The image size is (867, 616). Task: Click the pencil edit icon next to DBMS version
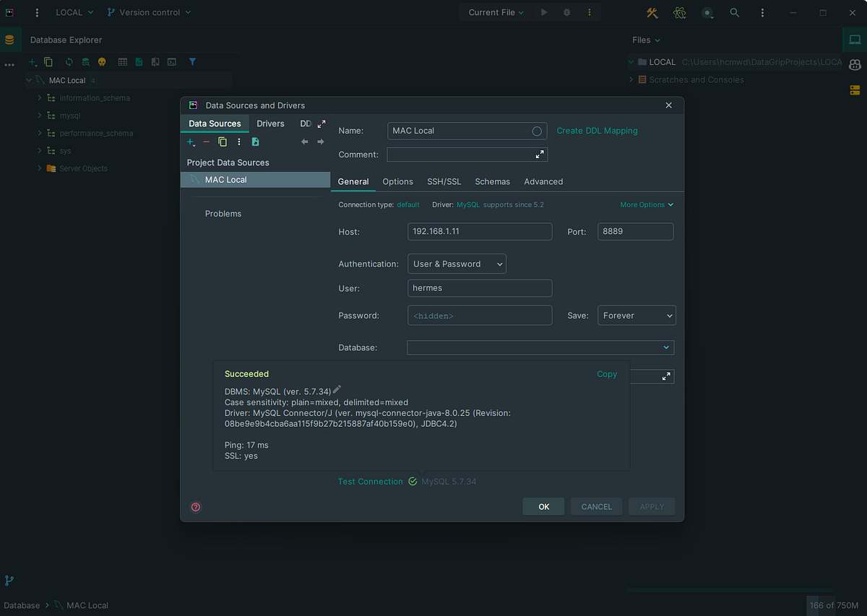click(337, 389)
